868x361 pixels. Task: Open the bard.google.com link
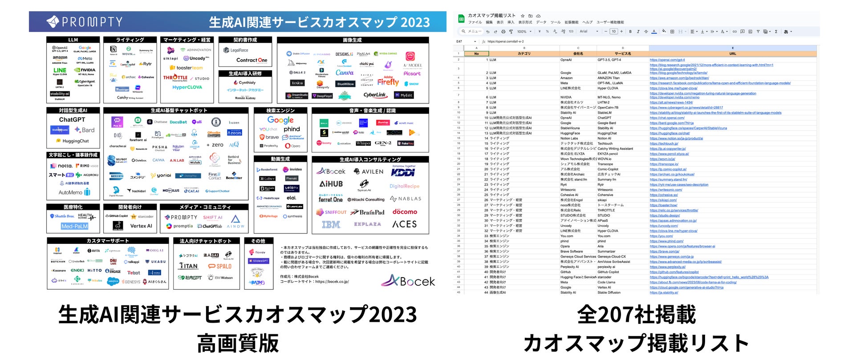tap(672, 123)
